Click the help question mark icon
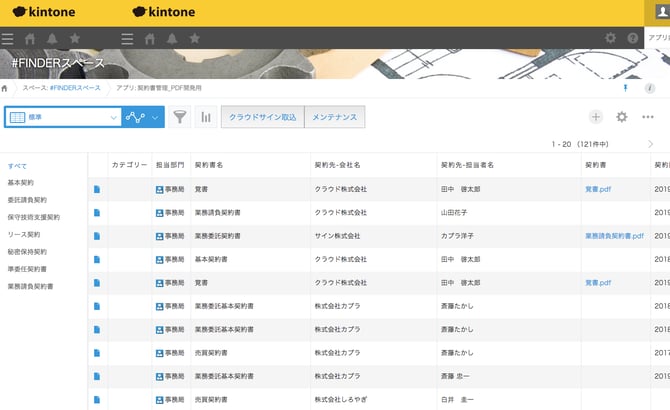Image resolution: width=670 pixels, height=410 pixels. tap(632, 38)
